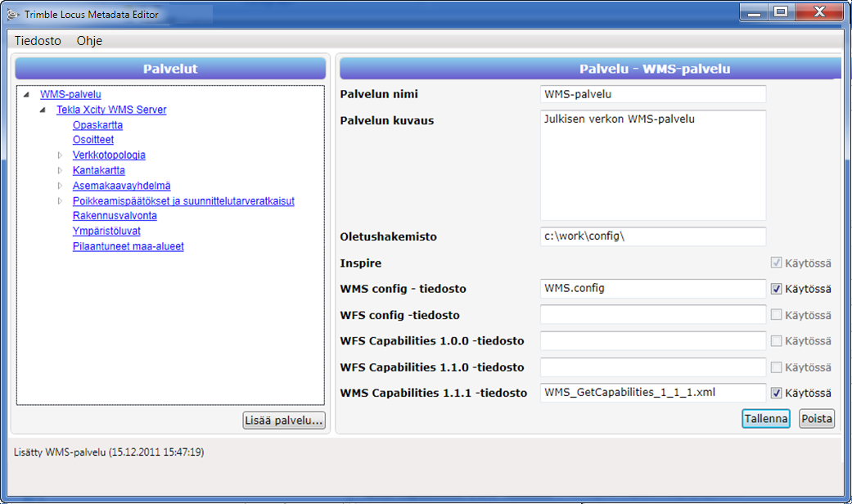Image resolution: width=852 pixels, height=504 pixels.
Task: Click the Poista button
Action: coord(817,419)
